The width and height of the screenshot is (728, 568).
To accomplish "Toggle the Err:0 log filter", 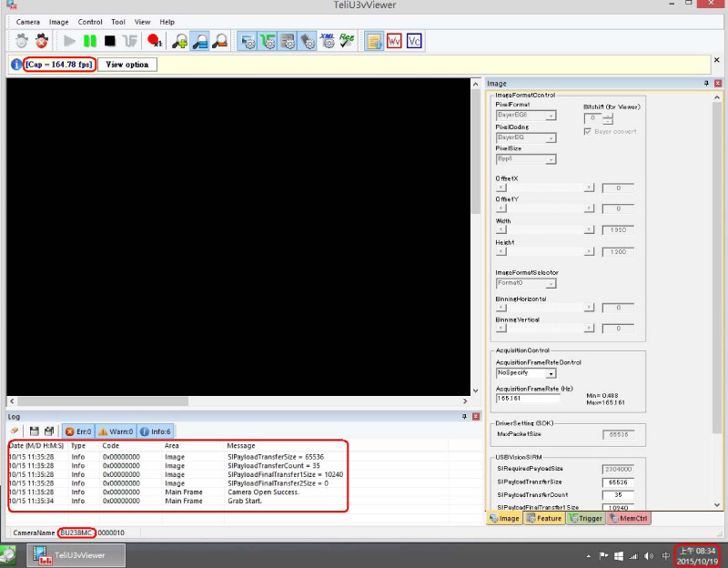I will coord(77,431).
